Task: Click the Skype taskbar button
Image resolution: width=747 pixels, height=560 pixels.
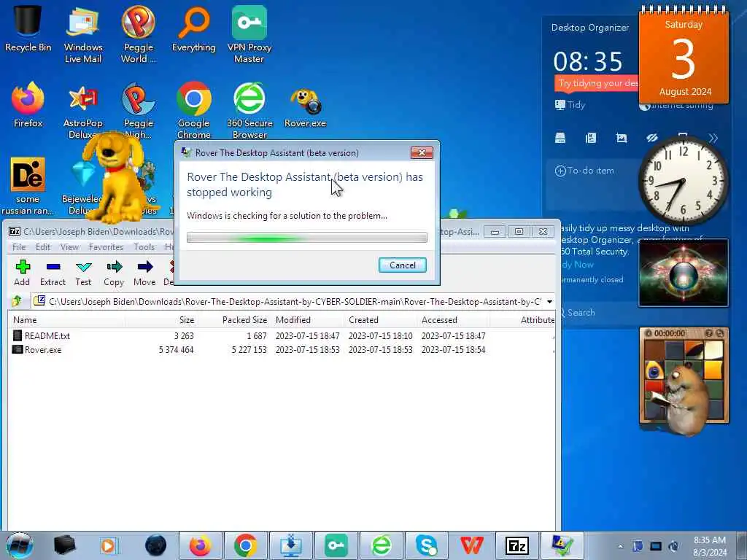Action: coord(426,545)
